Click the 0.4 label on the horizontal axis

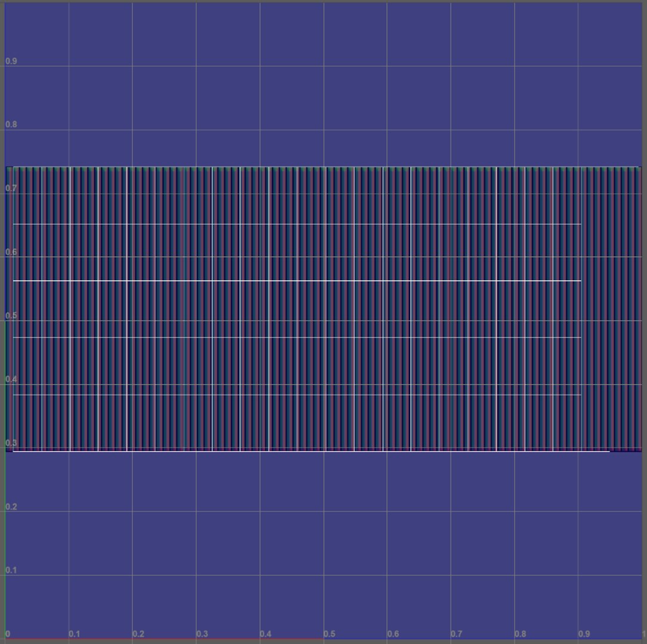tap(265, 634)
